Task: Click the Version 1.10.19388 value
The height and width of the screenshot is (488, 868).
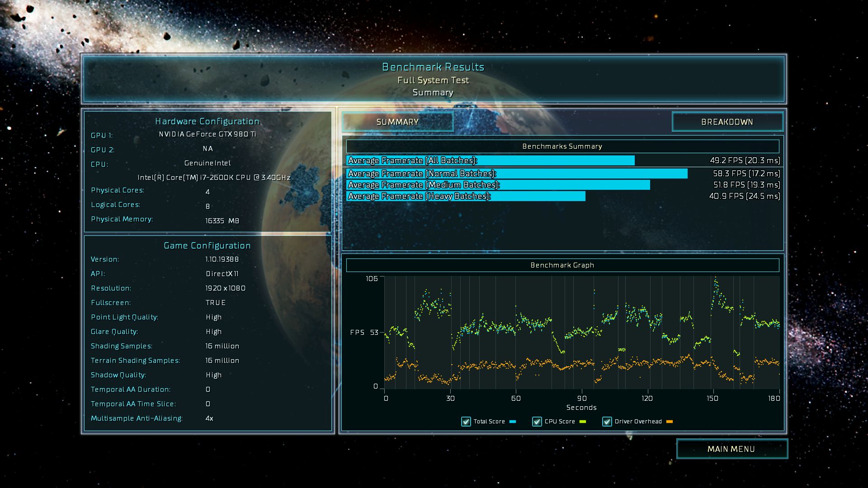Action: (222, 259)
